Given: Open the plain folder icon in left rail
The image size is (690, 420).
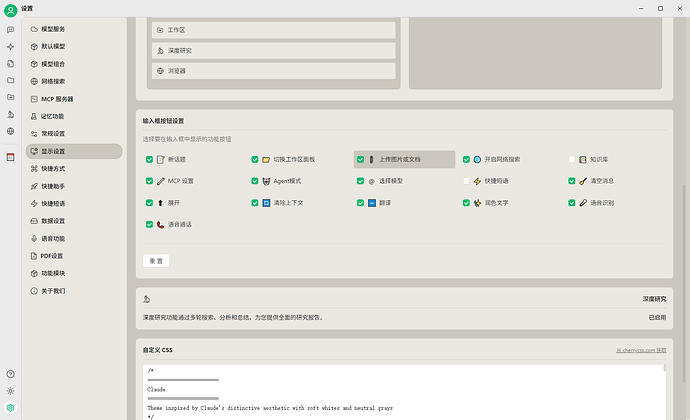Looking at the screenshot, I should [x=11, y=81].
